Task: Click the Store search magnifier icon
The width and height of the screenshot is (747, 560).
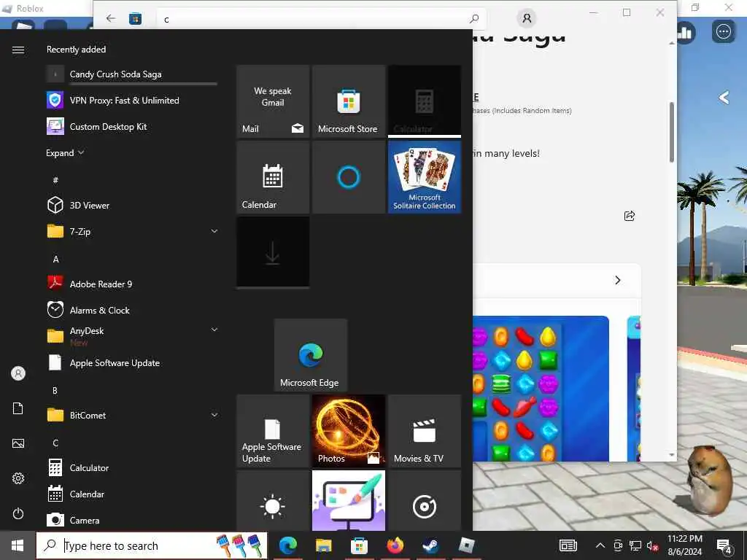Action: coord(474,19)
